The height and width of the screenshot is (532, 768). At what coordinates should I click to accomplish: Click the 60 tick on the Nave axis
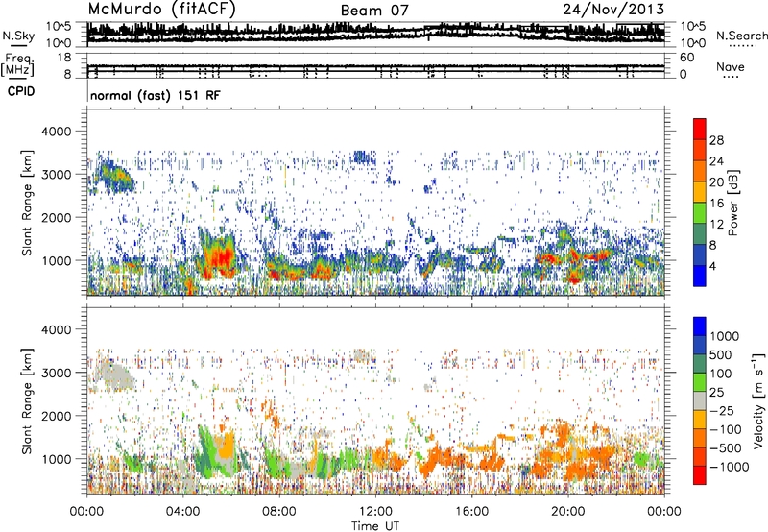pyautogui.click(x=686, y=58)
